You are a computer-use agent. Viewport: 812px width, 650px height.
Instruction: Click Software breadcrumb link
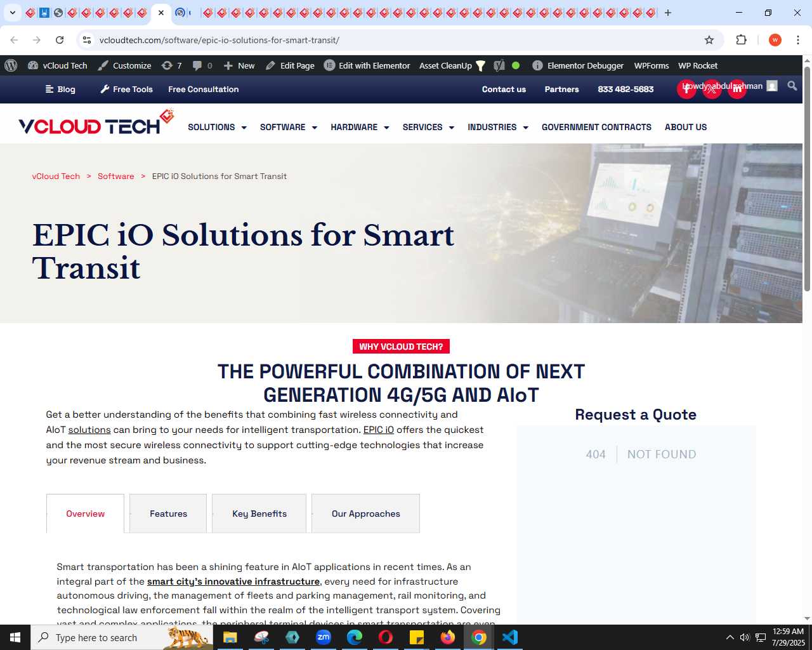(115, 176)
